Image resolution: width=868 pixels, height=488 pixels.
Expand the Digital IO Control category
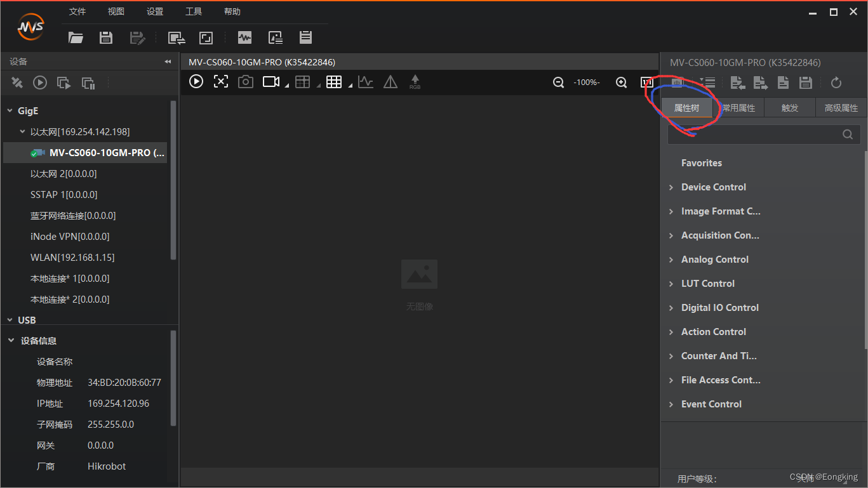click(671, 308)
